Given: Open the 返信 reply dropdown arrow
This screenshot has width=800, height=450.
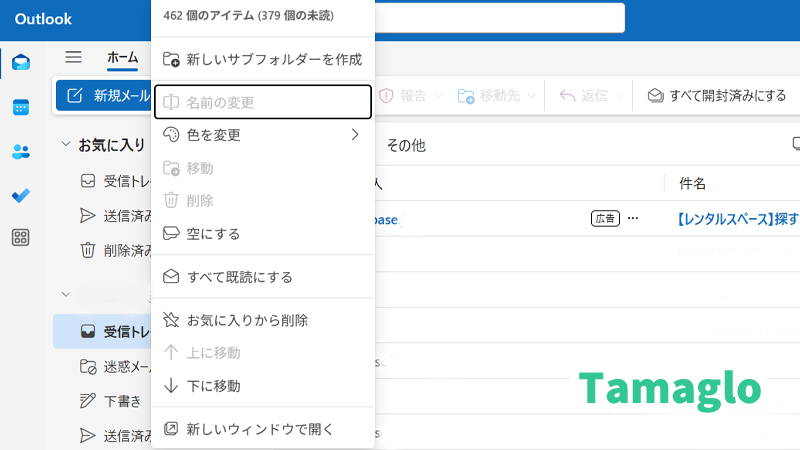Looking at the screenshot, I should point(621,96).
